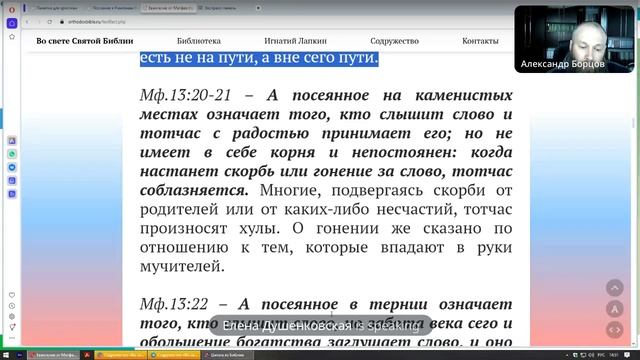Screen dimensions: 640x360
Task: Open the 'Библиотека' menu item
Action: 199,41
